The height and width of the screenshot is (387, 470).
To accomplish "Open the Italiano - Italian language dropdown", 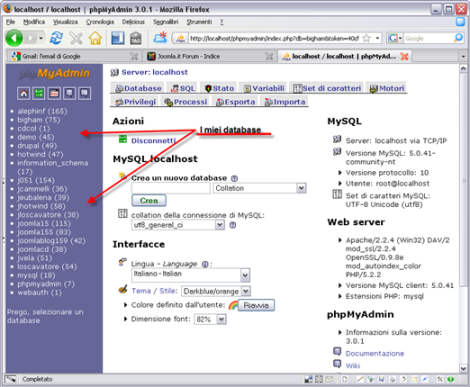I will pos(191,275).
